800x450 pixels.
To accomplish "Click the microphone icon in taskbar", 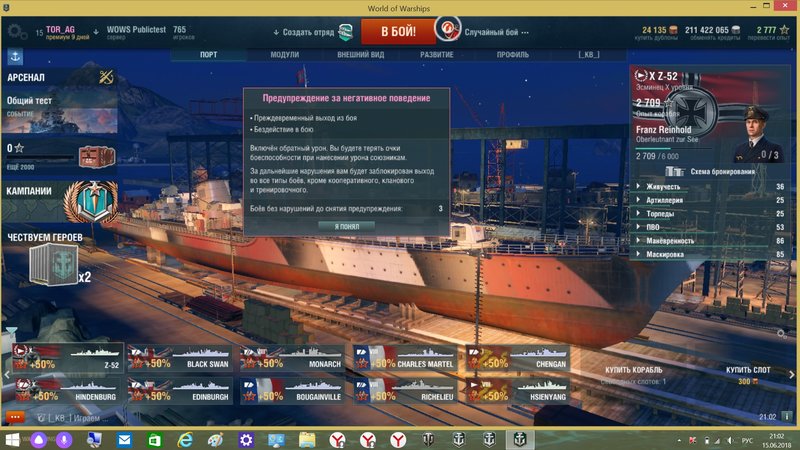I will coord(64,439).
